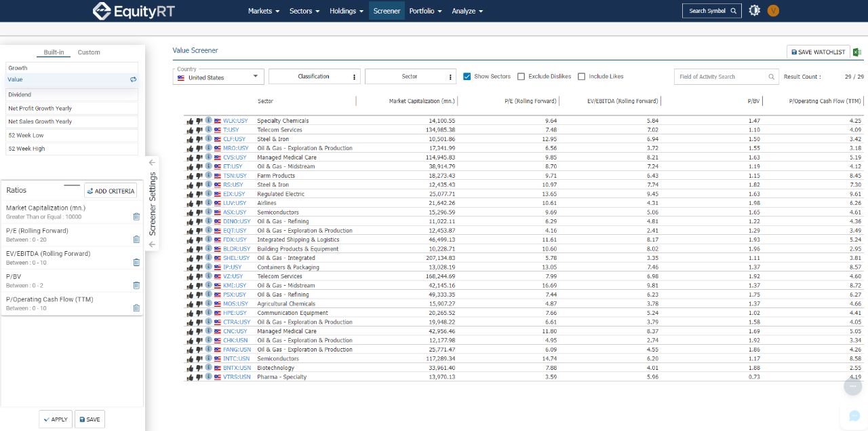This screenshot has height=431, width=868.
Task: Click the SAVE WATCHLIST button
Action: pyautogui.click(x=818, y=52)
